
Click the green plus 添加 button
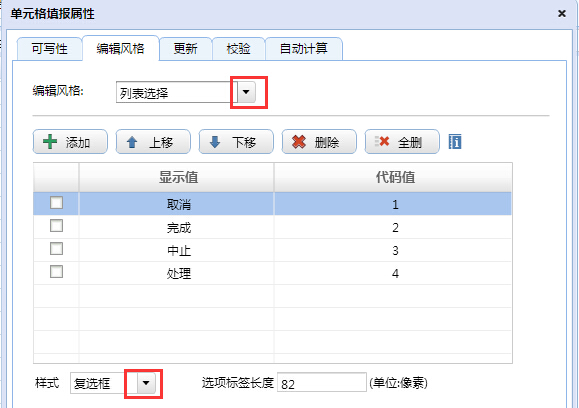(70, 142)
